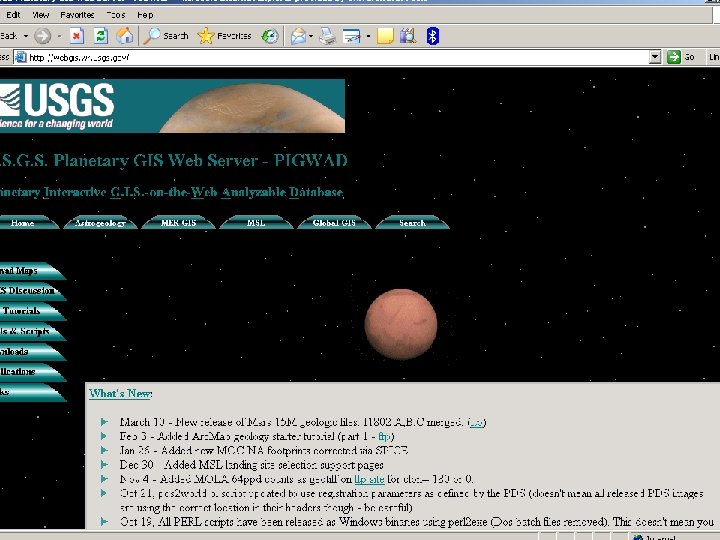The image size is (720, 540).
Task: Open the Search magnifier toolbar button
Action: (x=166, y=36)
